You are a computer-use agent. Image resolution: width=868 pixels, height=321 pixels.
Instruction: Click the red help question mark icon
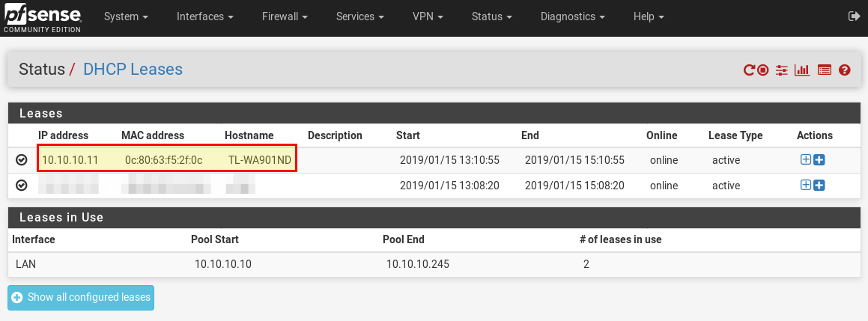(845, 70)
